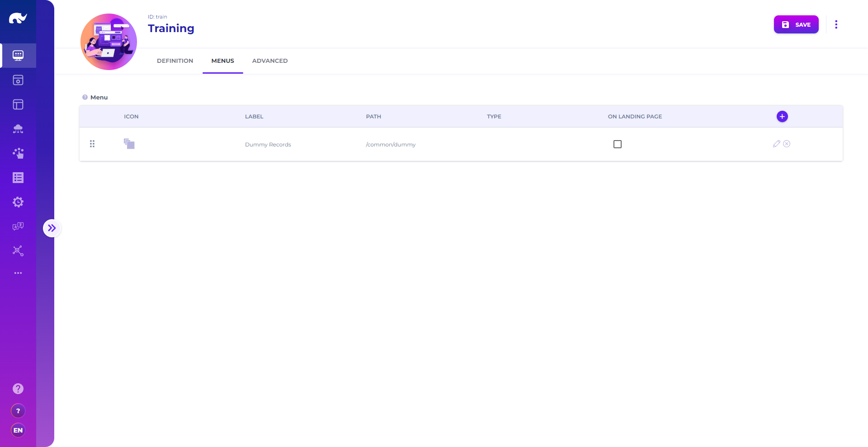Open the EN language selector
868x447 pixels.
click(x=18, y=430)
